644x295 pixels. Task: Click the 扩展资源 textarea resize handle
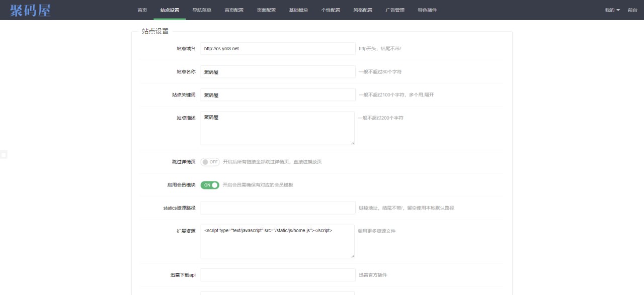(352, 256)
